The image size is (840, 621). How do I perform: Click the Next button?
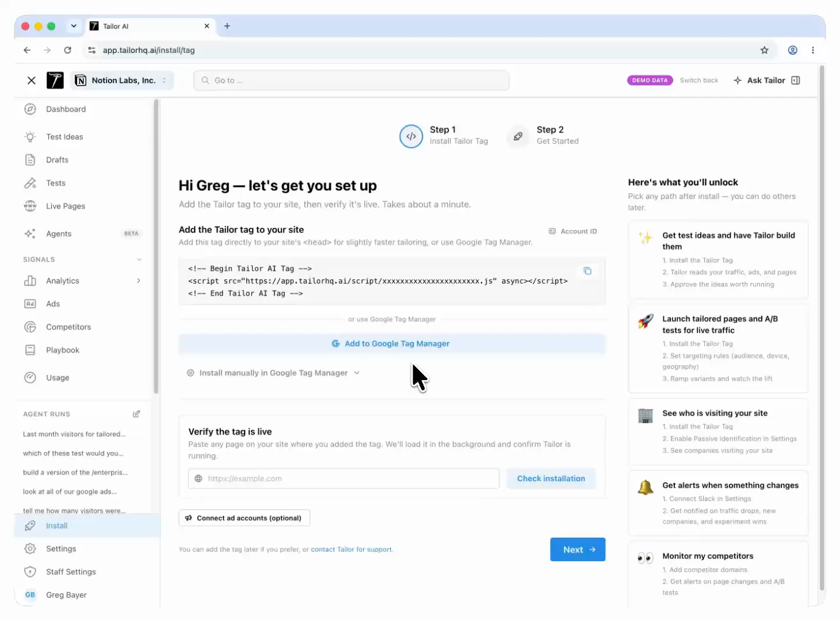[x=578, y=550]
